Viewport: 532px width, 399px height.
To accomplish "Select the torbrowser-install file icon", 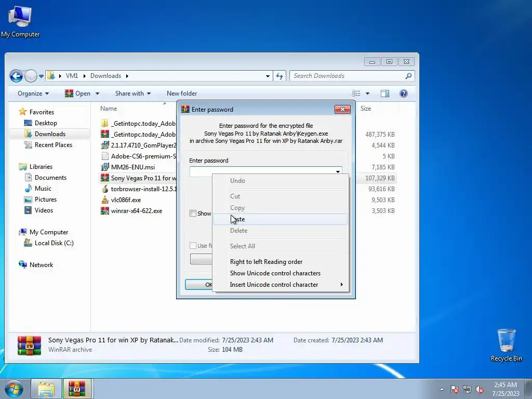I will click(x=105, y=189).
